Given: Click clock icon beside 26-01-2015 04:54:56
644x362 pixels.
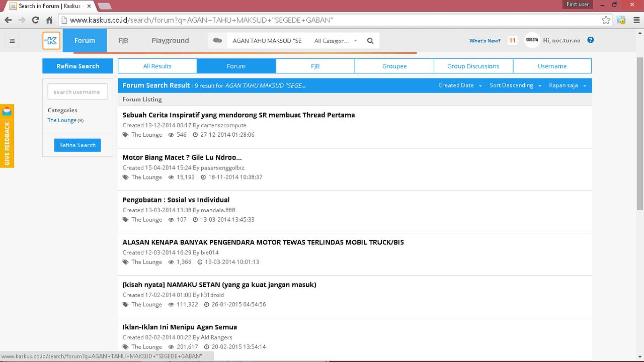Looking at the screenshot, I should click(x=206, y=305).
